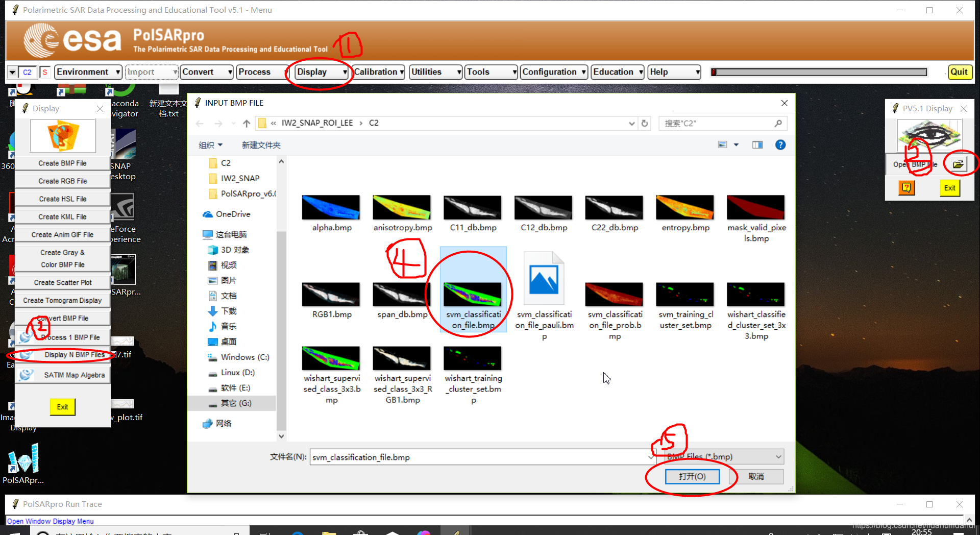Open the BMP file folder icon in PV5.1 Display
The height and width of the screenshot is (535, 980).
(958, 164)
